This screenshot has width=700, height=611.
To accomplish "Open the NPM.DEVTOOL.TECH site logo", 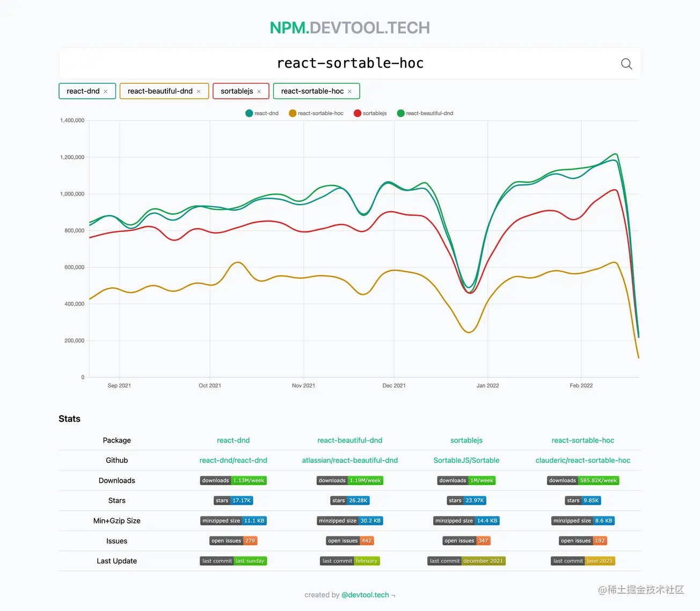I will pos(350,28).
